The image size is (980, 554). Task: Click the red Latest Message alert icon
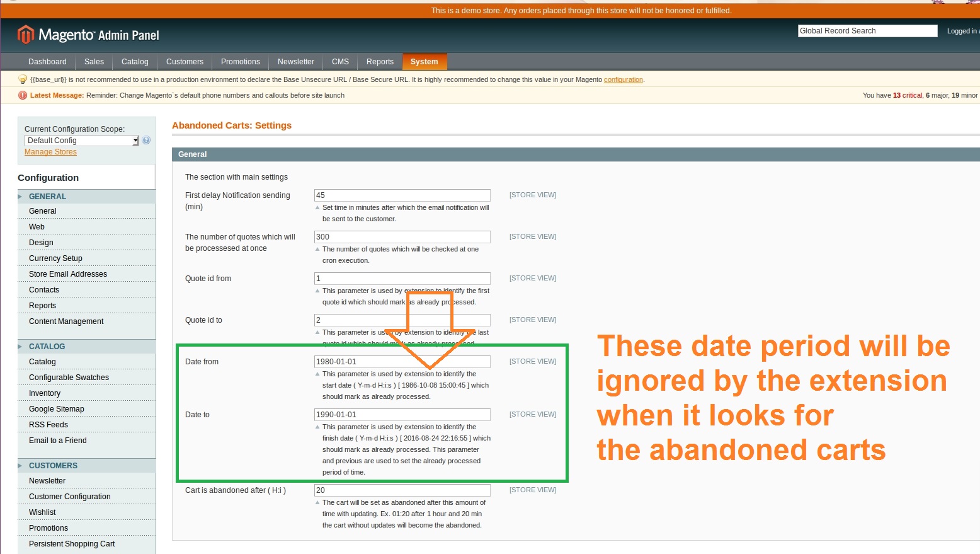coord(23,95)
